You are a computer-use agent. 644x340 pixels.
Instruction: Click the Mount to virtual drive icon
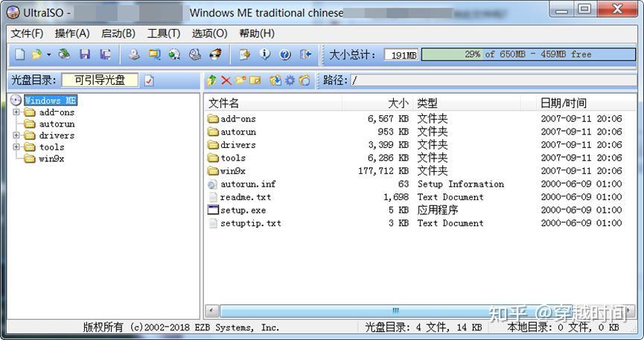(x=195, y=54)
